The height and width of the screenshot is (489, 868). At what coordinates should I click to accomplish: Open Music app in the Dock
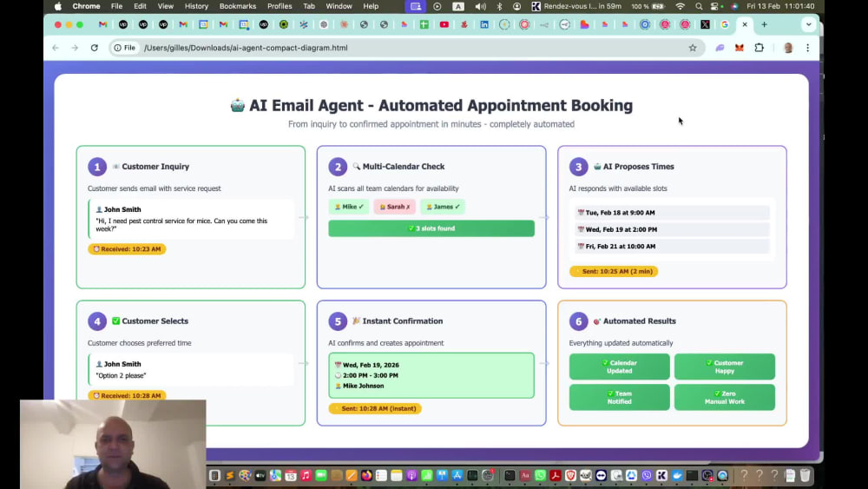pos(306,475)
